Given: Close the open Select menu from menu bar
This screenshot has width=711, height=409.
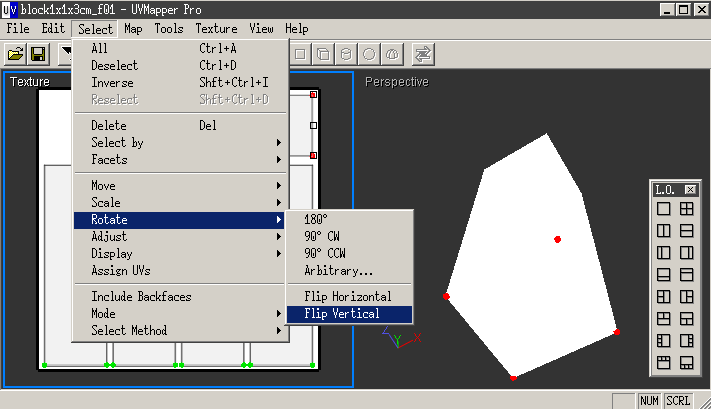Looking at the screenshot, I should [95, 29].
